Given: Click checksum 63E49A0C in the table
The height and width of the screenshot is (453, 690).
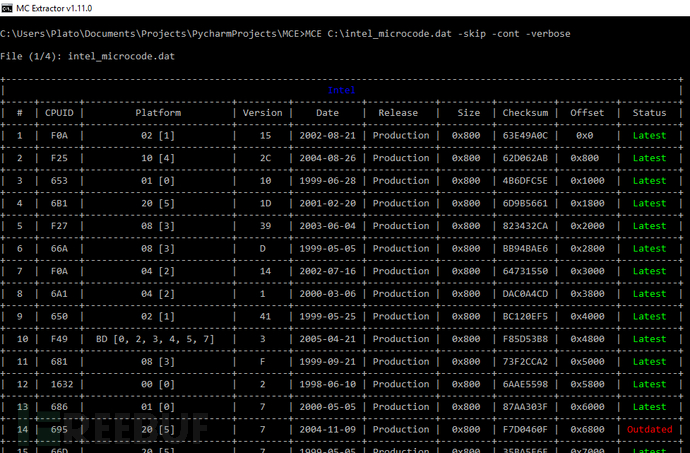Looking at the screenshot, I should coord(525,136).
